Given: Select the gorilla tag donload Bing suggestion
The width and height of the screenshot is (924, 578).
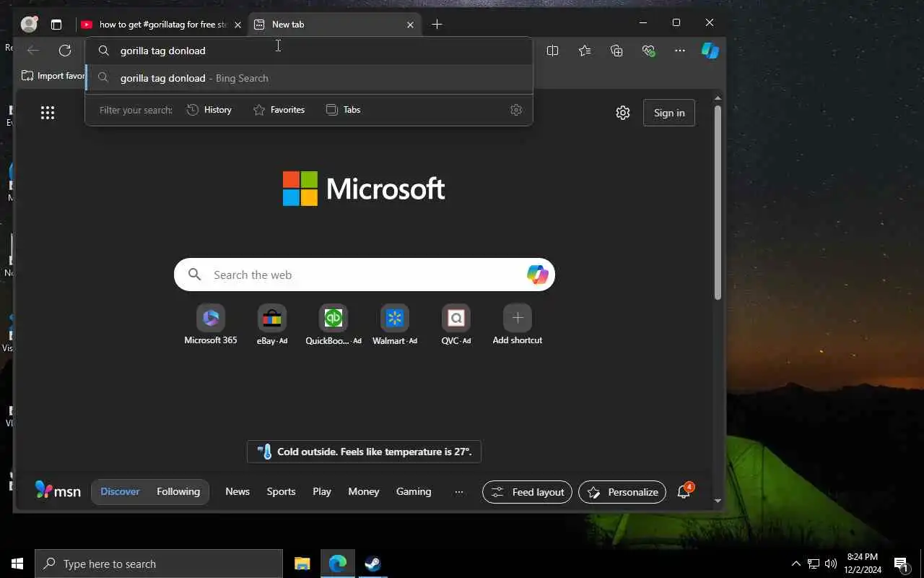Looking at the screenshot, I should pos(309,78).
